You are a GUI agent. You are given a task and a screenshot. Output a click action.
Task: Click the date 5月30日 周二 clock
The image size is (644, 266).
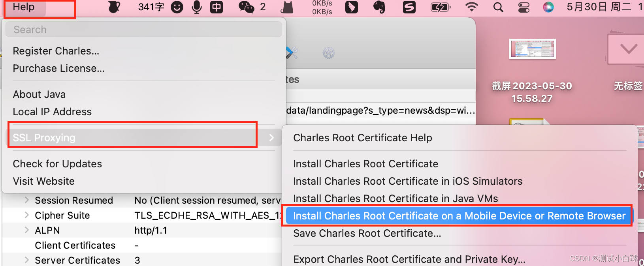pos(604,7)
